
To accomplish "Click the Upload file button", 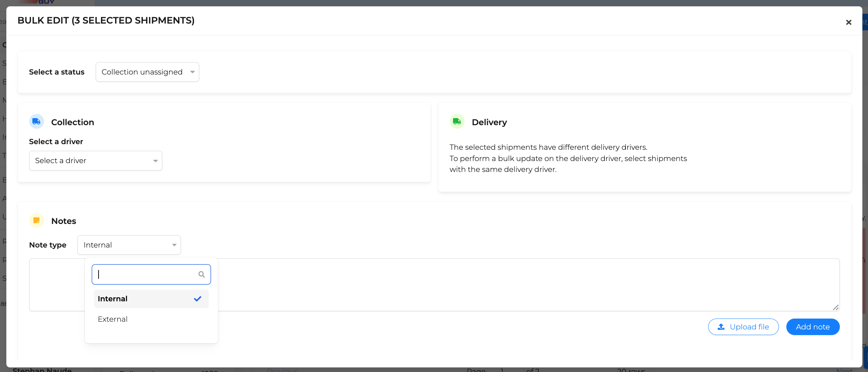I will coord(743,327).
